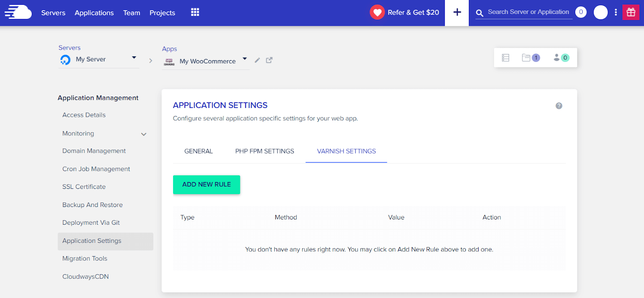Open the notifications counter badge
Image resolution: width=644 pixels, height=298 pixels.
point(581,12)
